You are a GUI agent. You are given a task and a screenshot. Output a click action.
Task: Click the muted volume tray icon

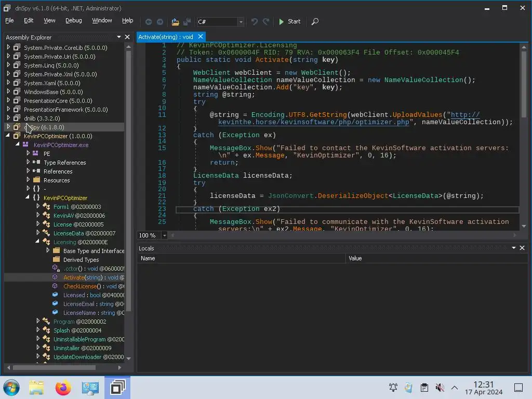(440, 388)
